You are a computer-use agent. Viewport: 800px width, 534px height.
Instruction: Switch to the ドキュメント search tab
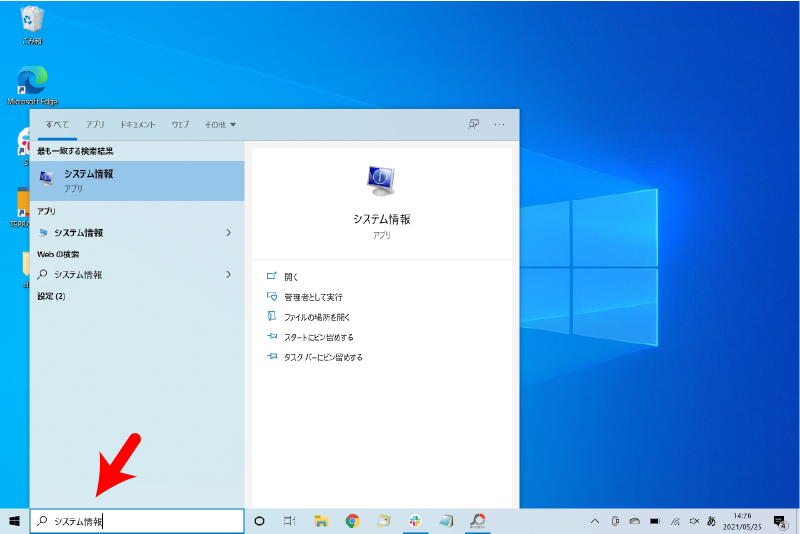[x=138, y=125]
